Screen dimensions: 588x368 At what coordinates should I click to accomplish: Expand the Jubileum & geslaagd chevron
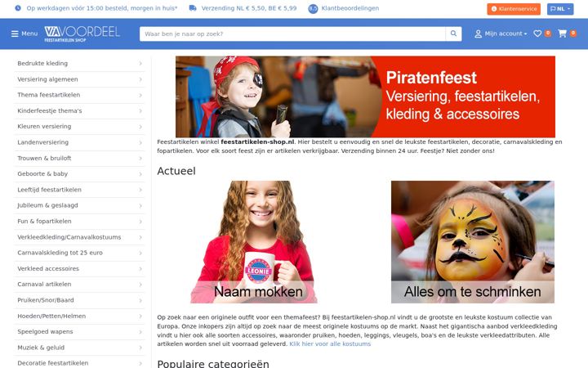point(140,206)
